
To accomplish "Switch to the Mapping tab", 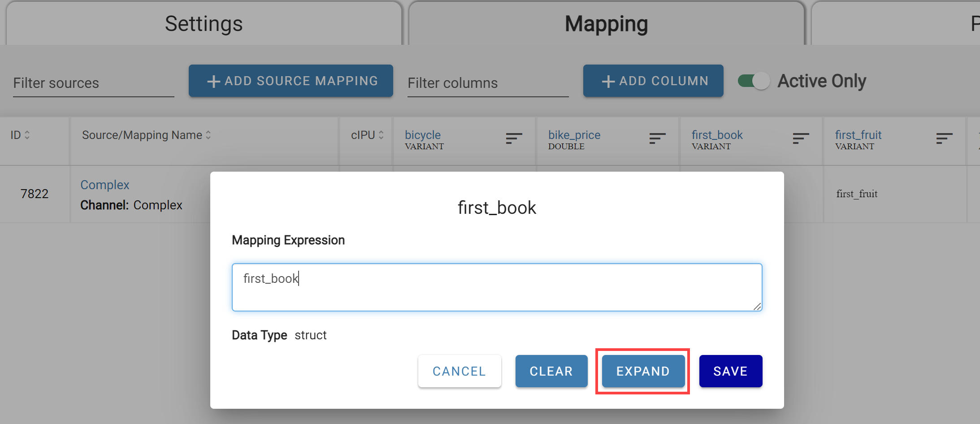I will coord(606,24).
